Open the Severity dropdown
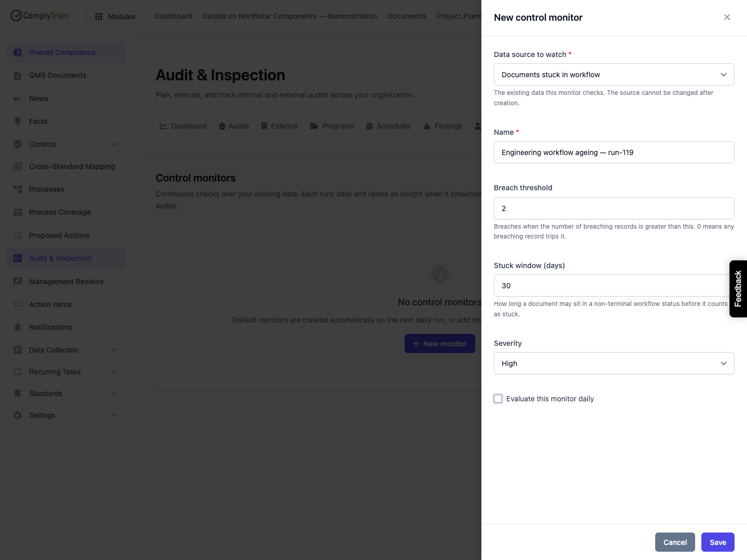Screen dimensions: 747x560 [614, 363]
